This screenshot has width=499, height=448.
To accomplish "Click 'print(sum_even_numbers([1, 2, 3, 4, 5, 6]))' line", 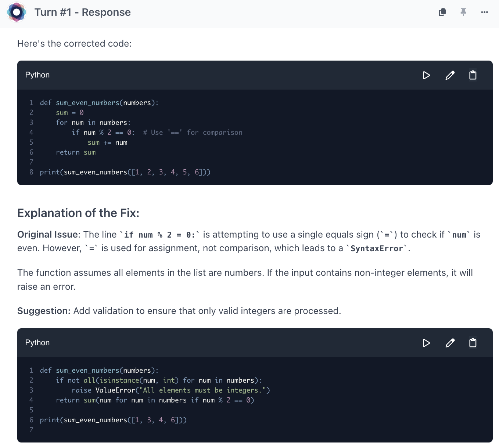I will tap(125, 172).
